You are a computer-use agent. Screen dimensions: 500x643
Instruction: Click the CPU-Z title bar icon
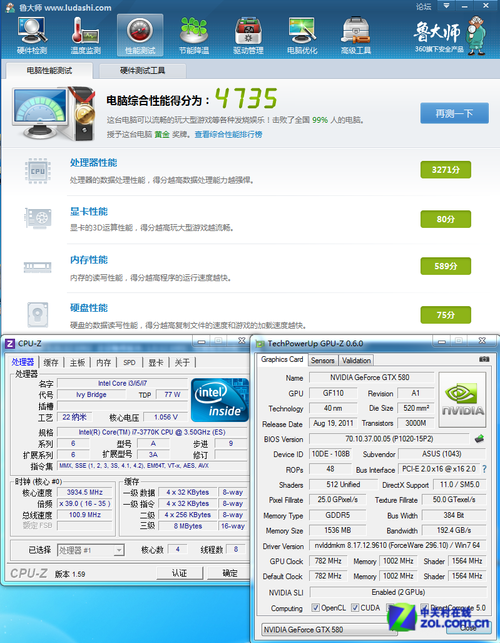tap(9, 343)
